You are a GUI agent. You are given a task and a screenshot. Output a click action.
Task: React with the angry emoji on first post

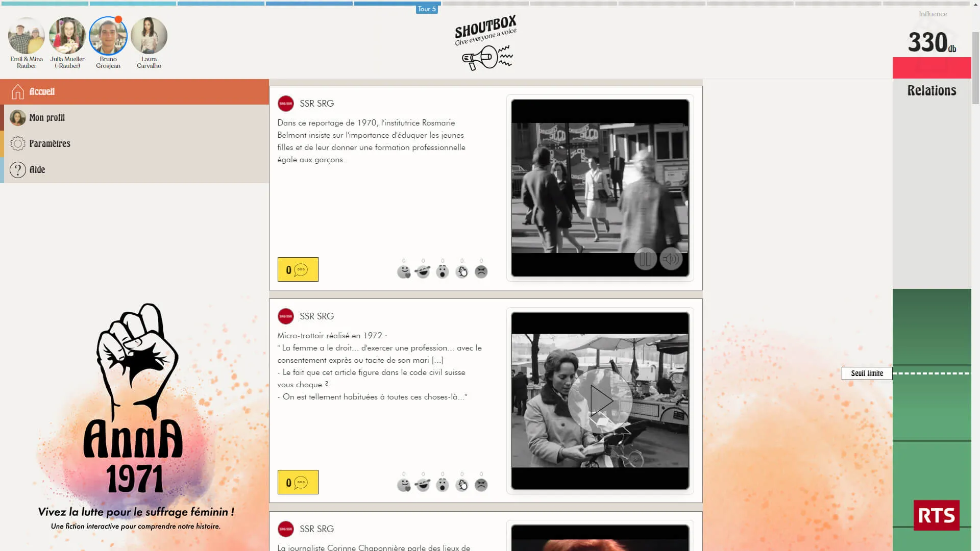click(480, 272)
